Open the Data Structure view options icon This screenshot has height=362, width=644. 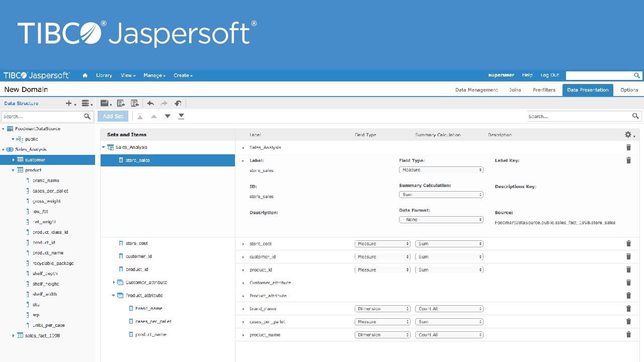[x=87, y=104]
